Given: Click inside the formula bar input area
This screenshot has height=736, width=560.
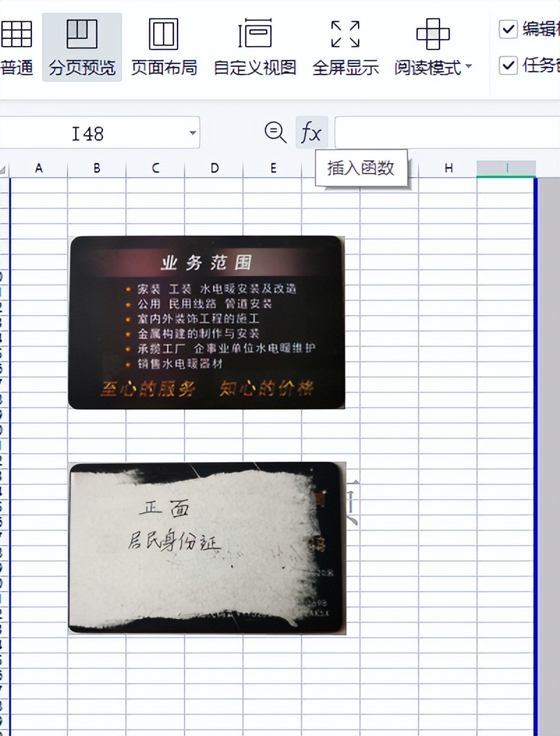Looking at the screenshot, I should coord(446,132).
